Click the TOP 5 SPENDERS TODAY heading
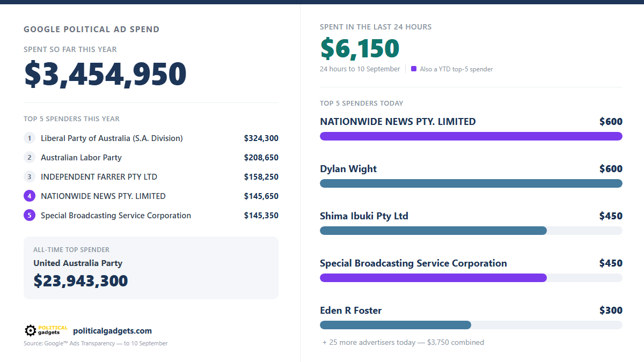Image resolution: width=644 pixels, height=362 pixels. (362, 103)
